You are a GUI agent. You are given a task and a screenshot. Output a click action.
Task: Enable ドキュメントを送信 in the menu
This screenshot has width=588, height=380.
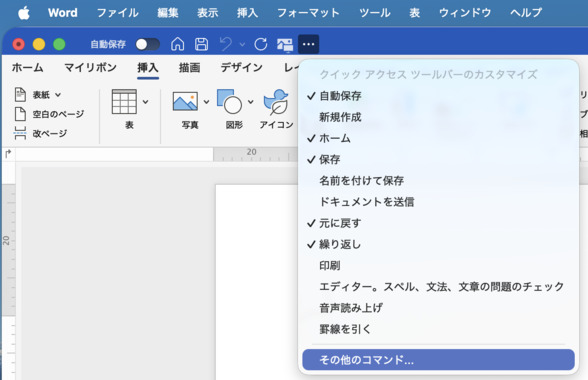click(x=438, y=202)
